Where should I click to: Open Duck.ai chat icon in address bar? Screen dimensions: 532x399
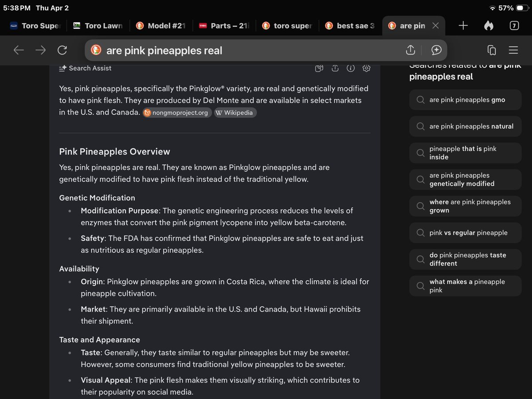436,50
